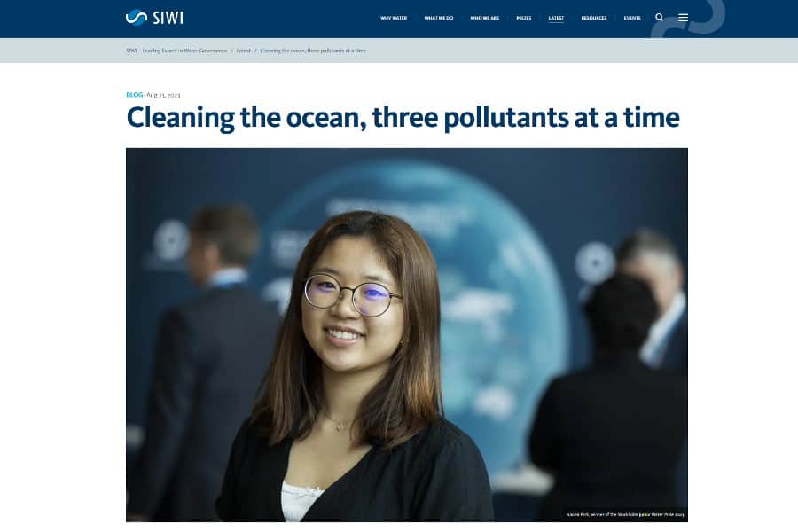Go to the Prizes section

pos(524,18)
